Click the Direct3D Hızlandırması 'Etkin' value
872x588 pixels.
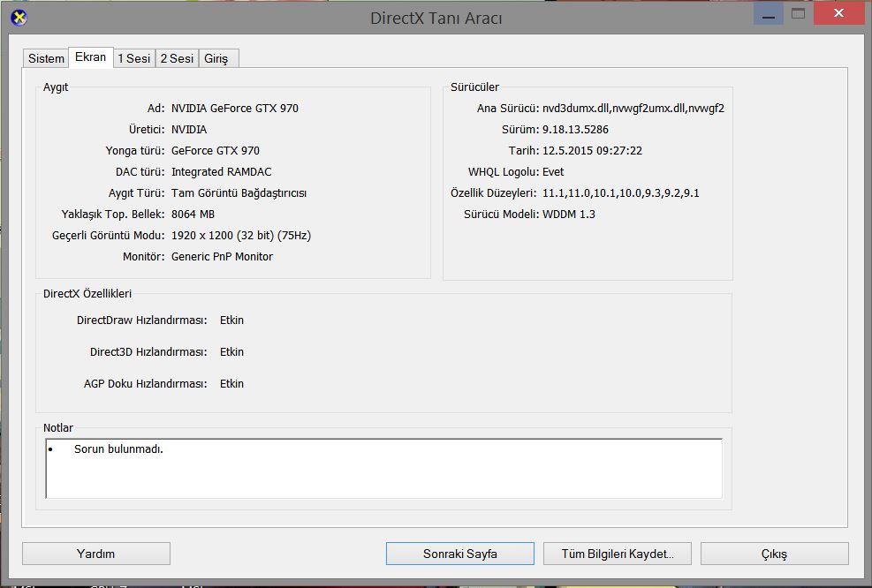pyautogui.click(x=231, y=351)
